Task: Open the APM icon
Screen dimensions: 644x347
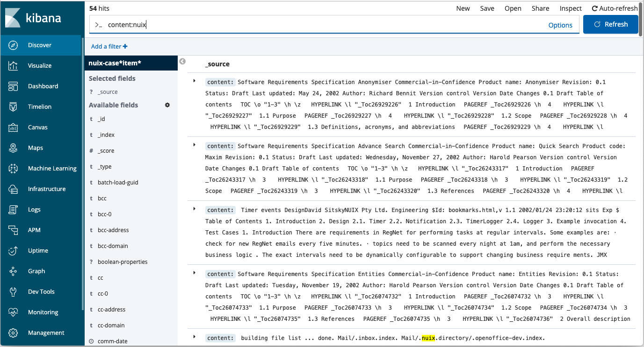Action: coord(13,230)
